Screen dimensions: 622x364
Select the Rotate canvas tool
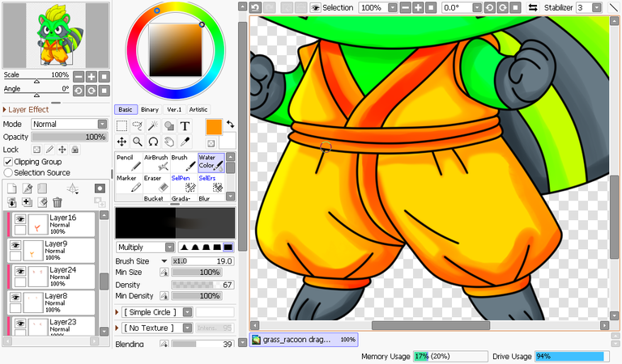point(153,142)
